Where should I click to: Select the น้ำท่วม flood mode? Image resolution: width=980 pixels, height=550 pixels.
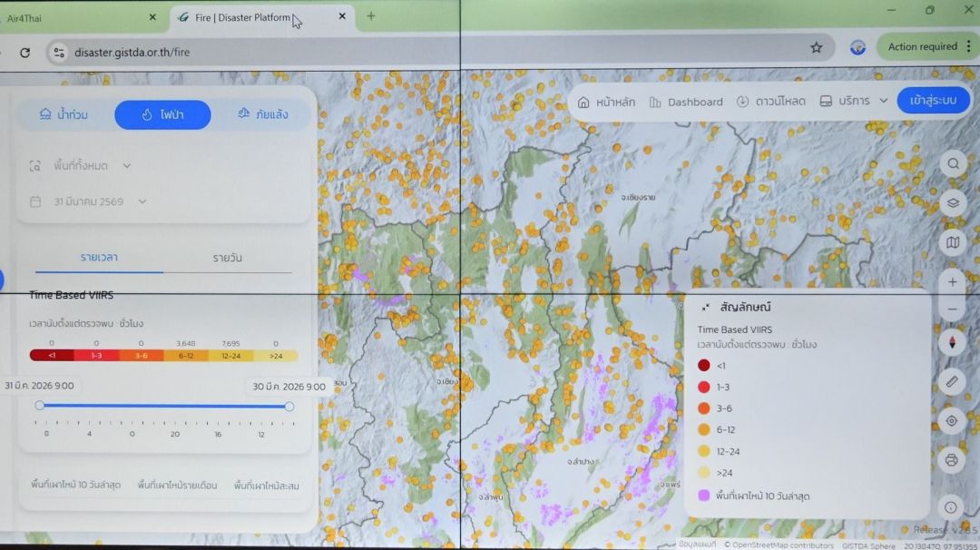(x=64, y=114)
